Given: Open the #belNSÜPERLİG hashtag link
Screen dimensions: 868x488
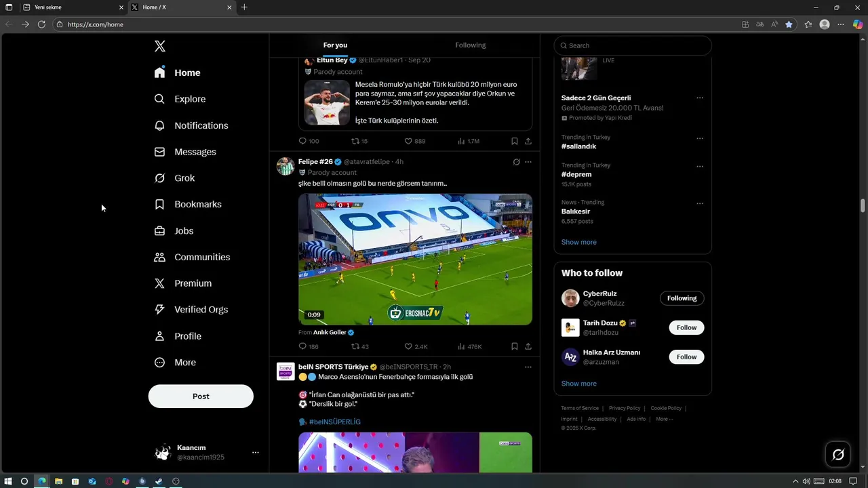Looking at the screenshot, I should pos(335,422).
